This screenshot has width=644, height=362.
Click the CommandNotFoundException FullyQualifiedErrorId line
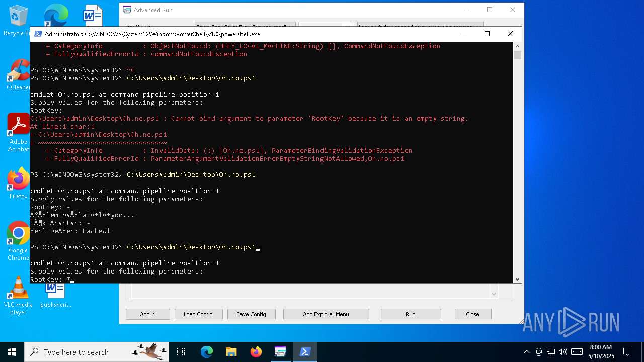click(x=146, y=54)
